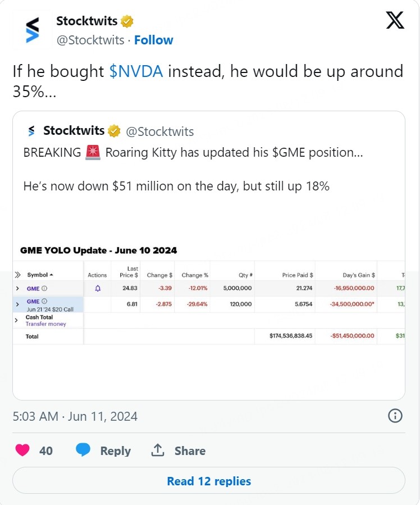Click the X logo icon

click(x=395, y=20)
